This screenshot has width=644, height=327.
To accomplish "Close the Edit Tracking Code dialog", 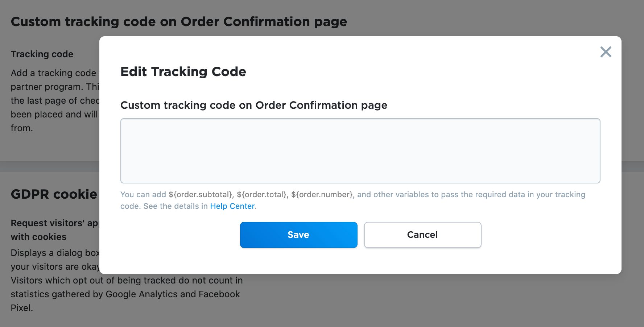I will coord(606,52).
